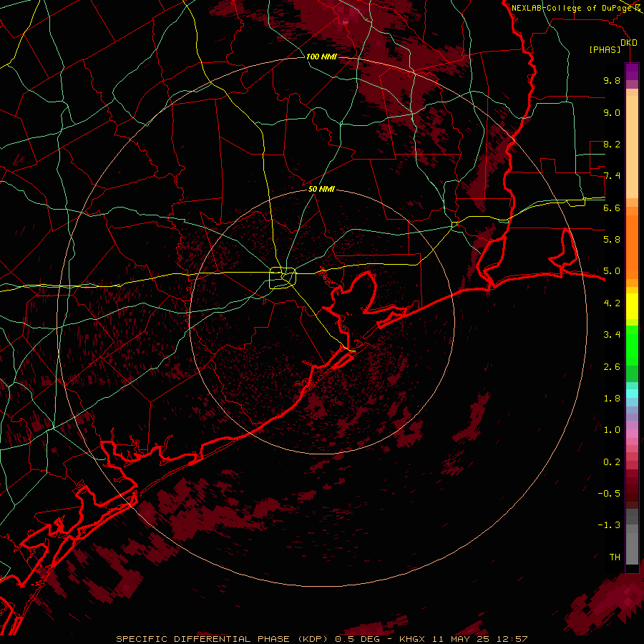Pick the pink color bar segment
This screenshot has width=644, height=644.
(632, 434)
